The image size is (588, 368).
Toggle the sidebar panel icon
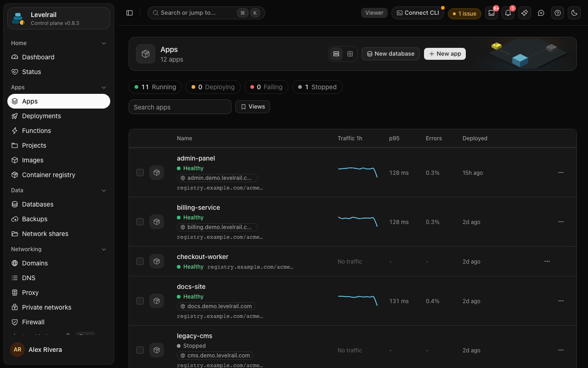pyautogui.click(x=130, y=13)
